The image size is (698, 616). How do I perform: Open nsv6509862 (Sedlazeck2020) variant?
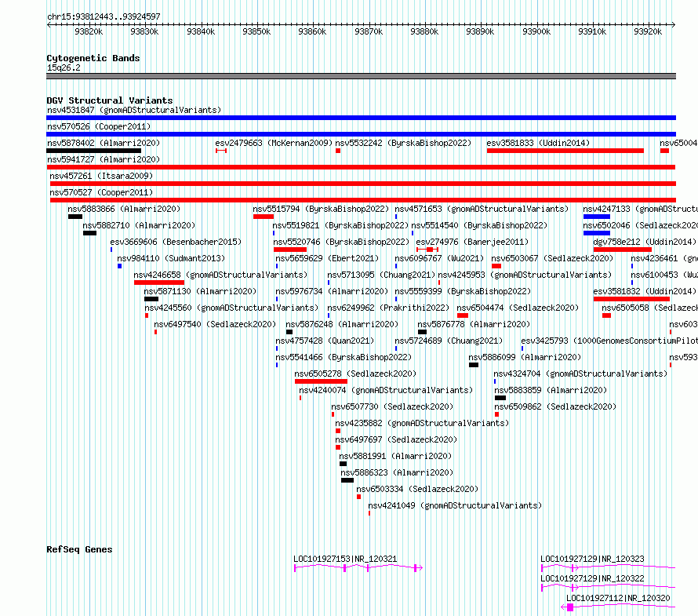pyautogui.click(x=555, y=406)
